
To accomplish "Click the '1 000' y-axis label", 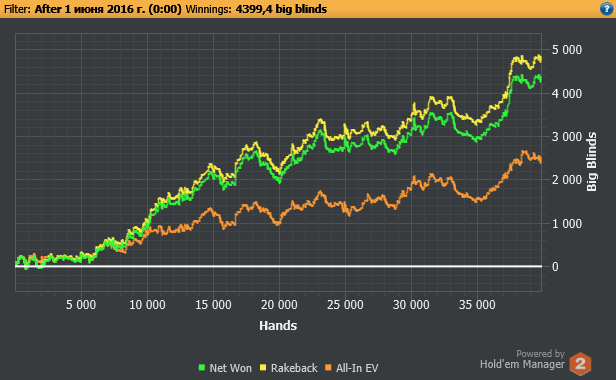I will 566,224.
